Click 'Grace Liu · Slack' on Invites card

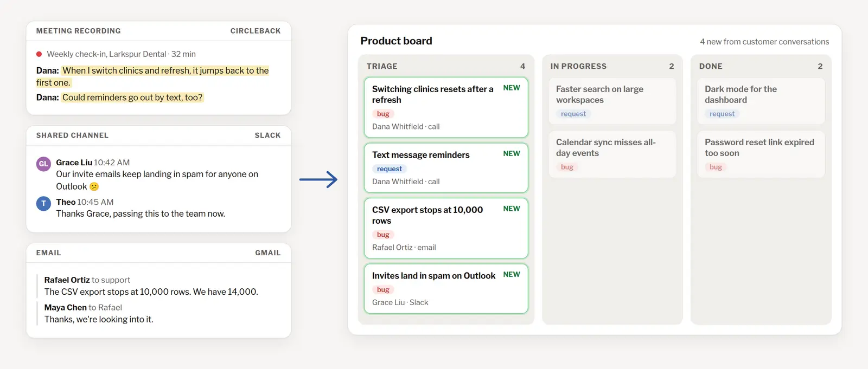point(400,303)
